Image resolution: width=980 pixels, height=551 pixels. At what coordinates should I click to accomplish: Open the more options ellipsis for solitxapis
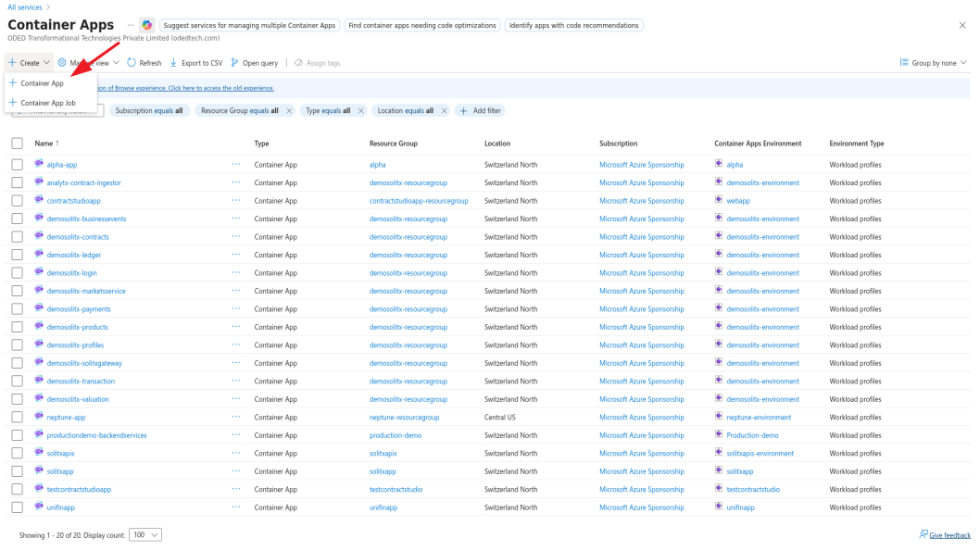click(235, 453)
